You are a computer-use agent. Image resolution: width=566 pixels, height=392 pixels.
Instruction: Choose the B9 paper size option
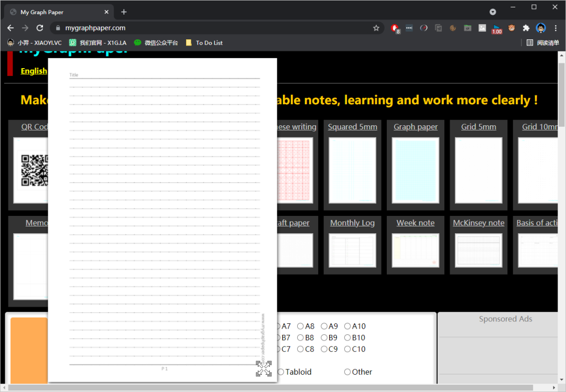tap(324, 338)
